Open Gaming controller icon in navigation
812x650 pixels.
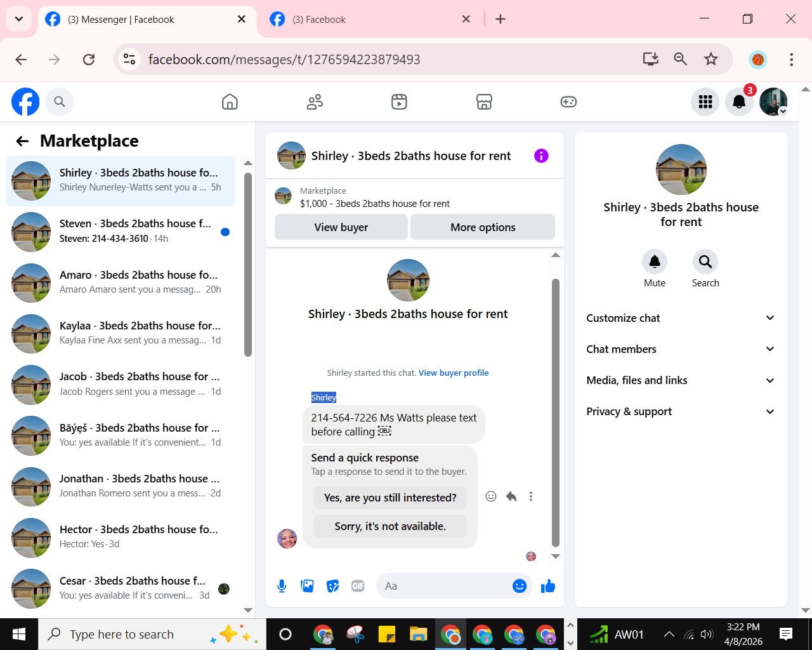[568, 102]
